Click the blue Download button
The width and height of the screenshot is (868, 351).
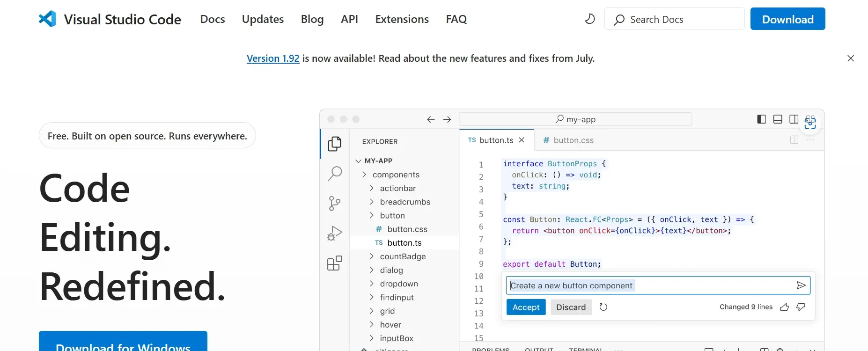click(x=787, y=19)
